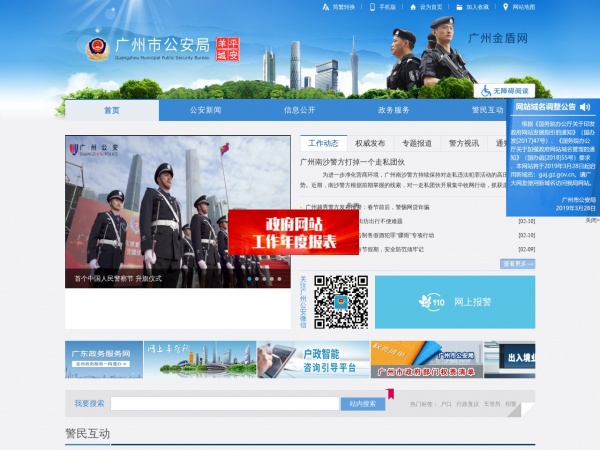Click the 设为首页 link

431,7
